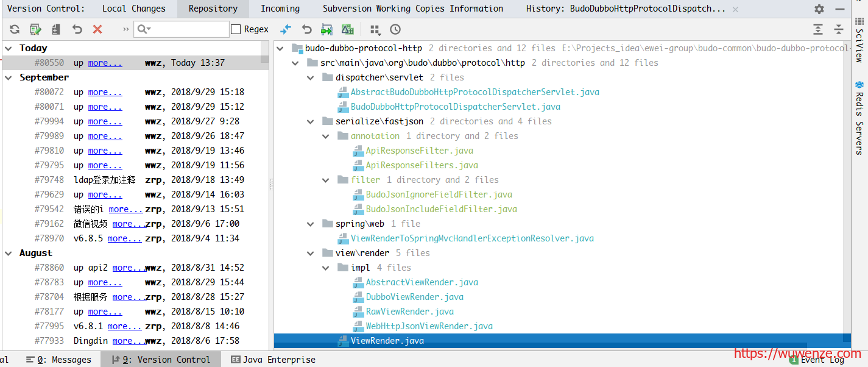Collapse the view\render folder
868x367 pixels.
click(310, 253)
